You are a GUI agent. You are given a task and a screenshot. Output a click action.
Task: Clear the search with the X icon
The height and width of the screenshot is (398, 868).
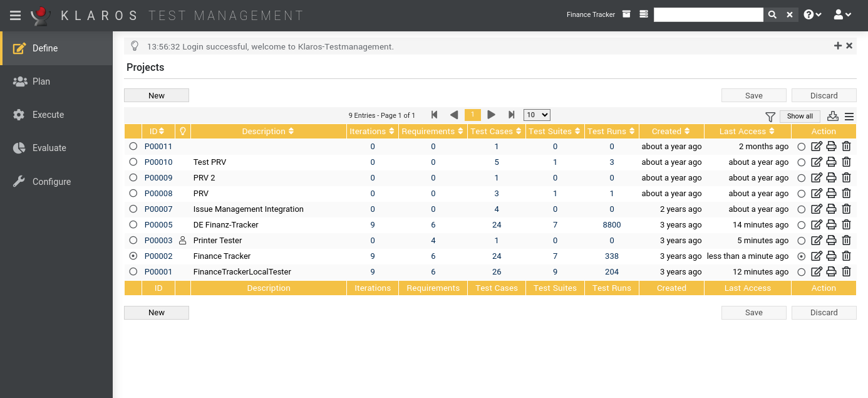coord(790,15)
